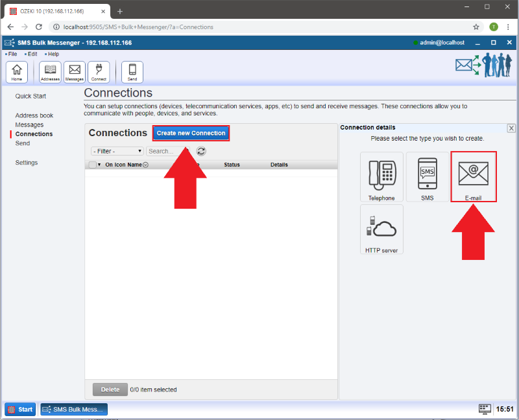519x420 pixels.
Task: Expand the arrow beside select-all checkbox
Action: [99, 165]
